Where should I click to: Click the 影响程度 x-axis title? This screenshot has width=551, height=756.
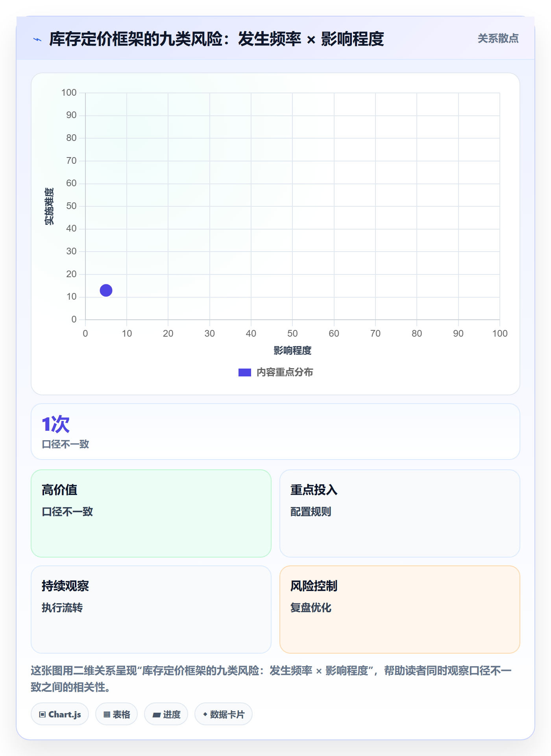292,350
